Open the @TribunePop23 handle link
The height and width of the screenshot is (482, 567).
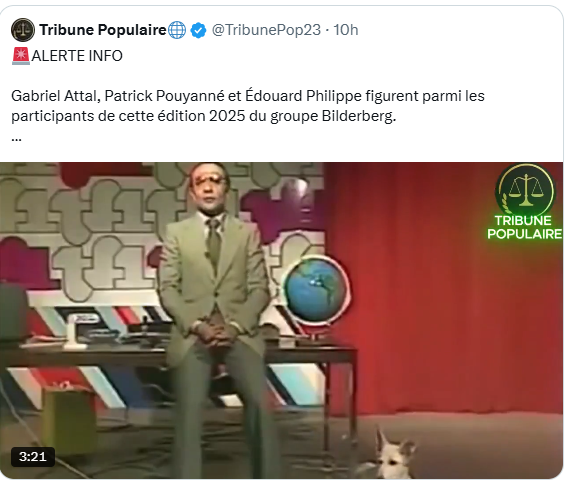point(266,30)
